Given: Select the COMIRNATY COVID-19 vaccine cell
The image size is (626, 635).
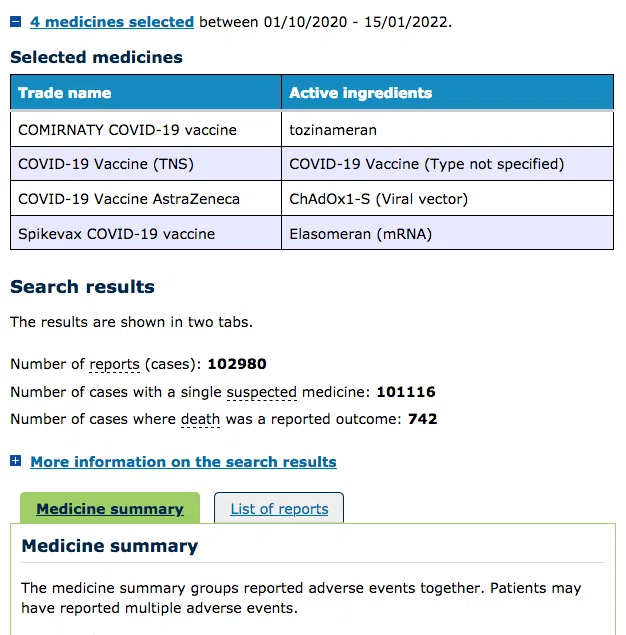Looking at the screenshot, I should tap(146, 130).
